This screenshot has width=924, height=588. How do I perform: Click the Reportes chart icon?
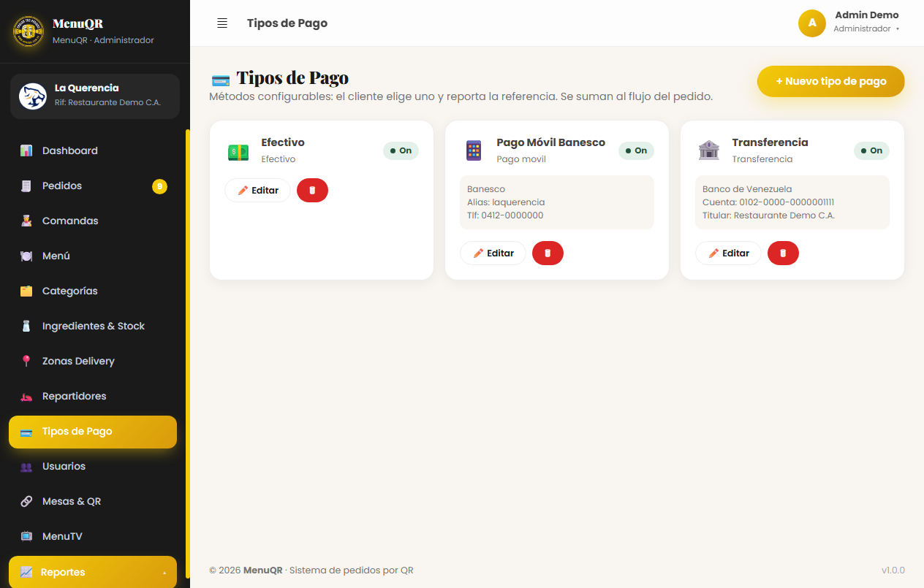(26, 572)
